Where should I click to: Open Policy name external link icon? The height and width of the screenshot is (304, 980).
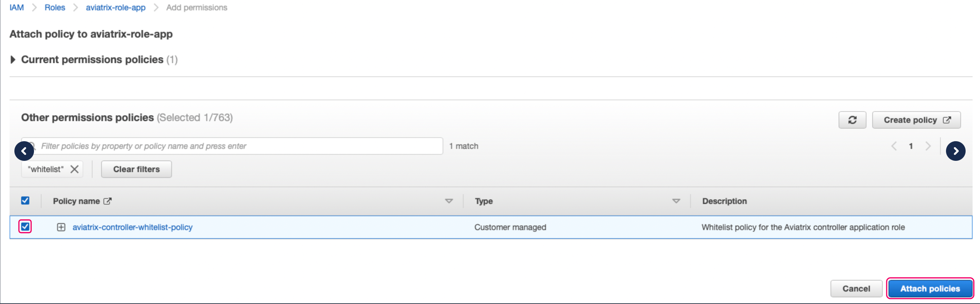click(109, 201)
